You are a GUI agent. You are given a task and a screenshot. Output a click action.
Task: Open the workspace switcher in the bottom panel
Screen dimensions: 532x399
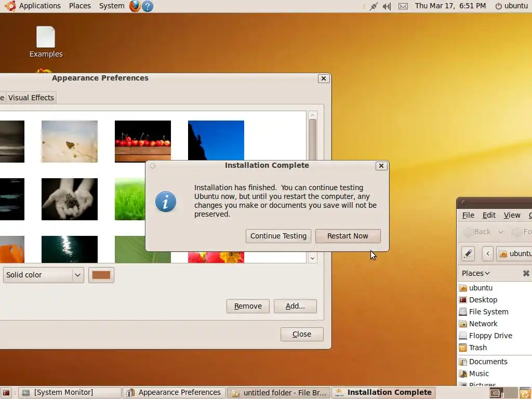(x=503, y=393)
